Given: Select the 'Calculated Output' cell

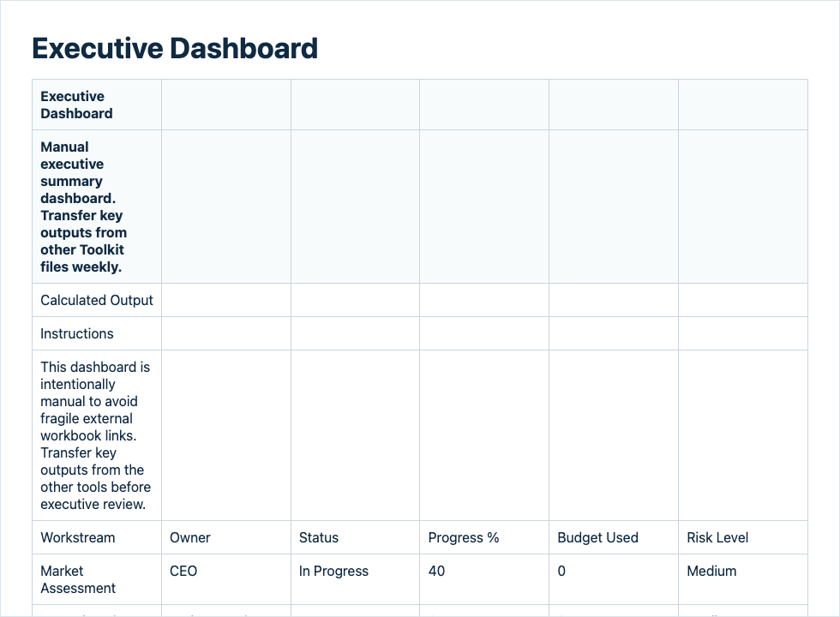Looking at the screenshot, I should (x=97, y=300).
